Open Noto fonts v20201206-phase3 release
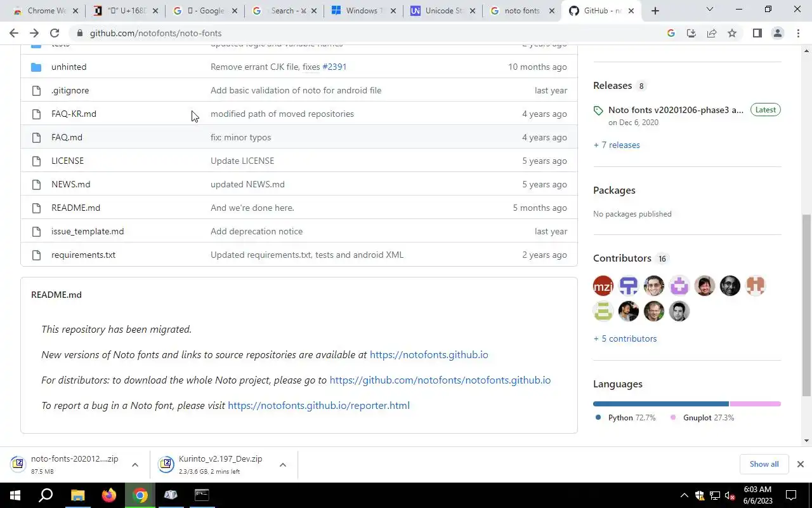 [x=676, y=110]
